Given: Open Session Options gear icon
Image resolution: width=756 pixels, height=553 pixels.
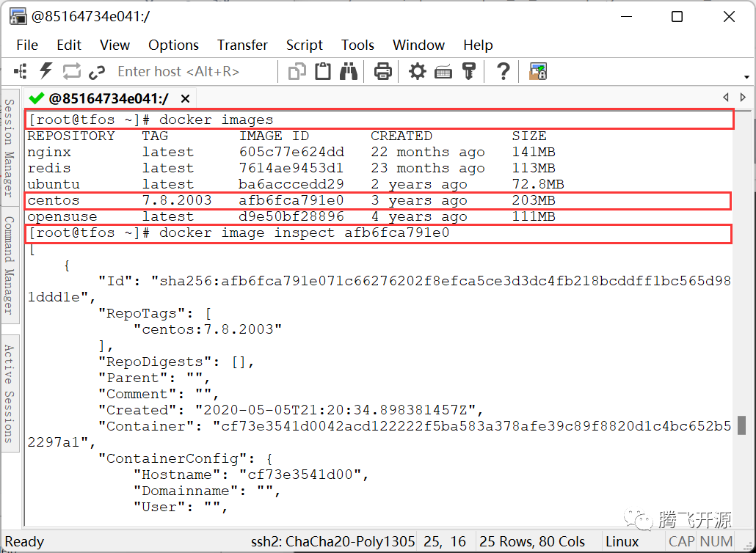Looking at the screenshot, I should click(417, 72).
